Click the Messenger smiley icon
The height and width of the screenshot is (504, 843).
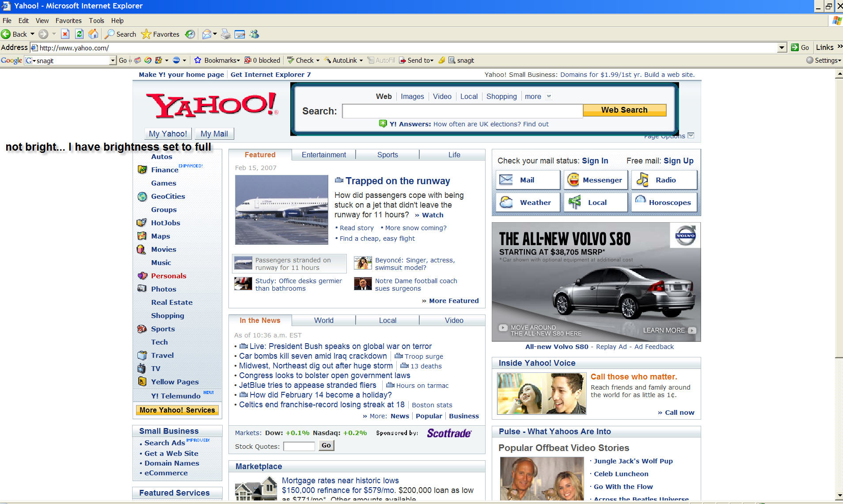click(x=573, y=179)
